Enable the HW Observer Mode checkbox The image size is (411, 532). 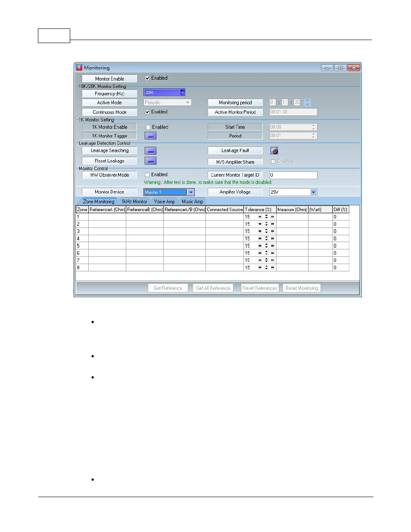[147, 175]
